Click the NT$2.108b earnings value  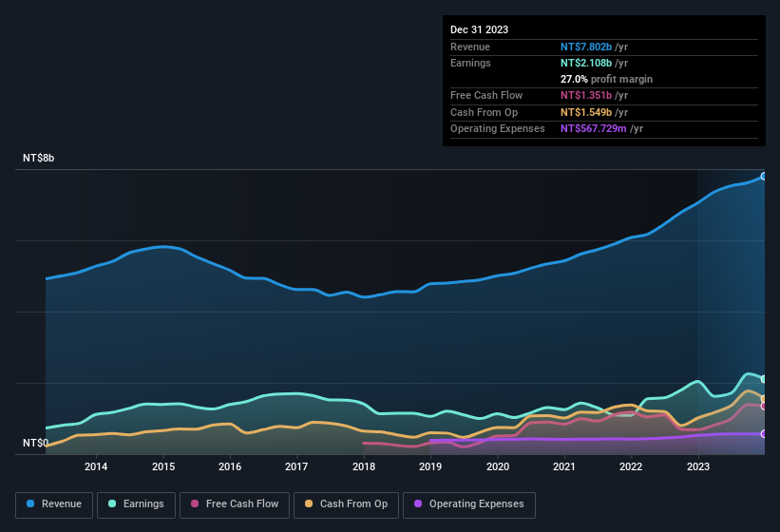click(x=586, y=63)
